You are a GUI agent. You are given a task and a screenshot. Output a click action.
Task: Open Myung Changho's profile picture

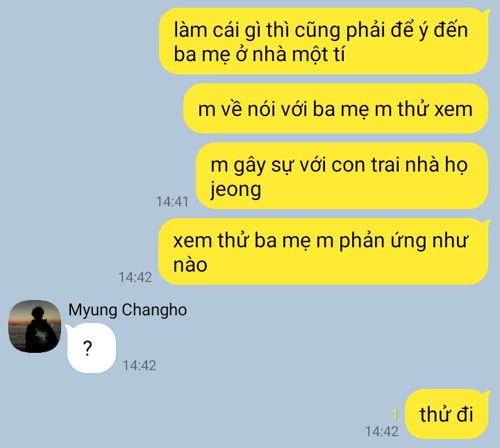(x=35, y=326)
